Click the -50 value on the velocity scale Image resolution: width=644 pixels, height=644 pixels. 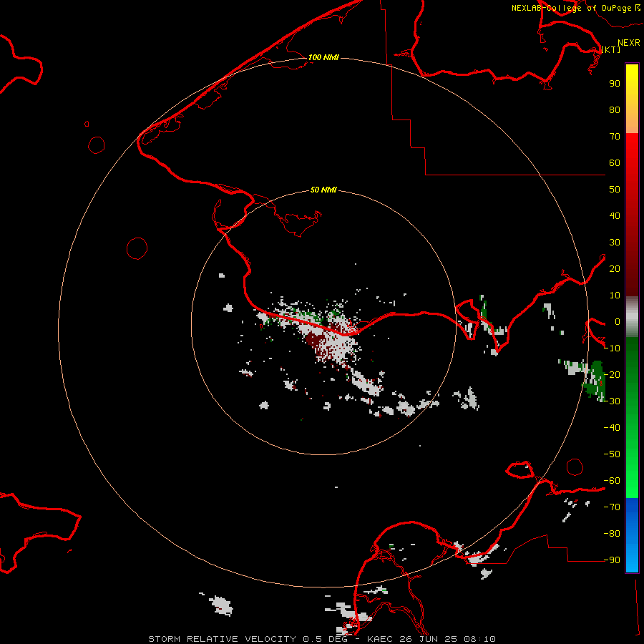(612, 454)
